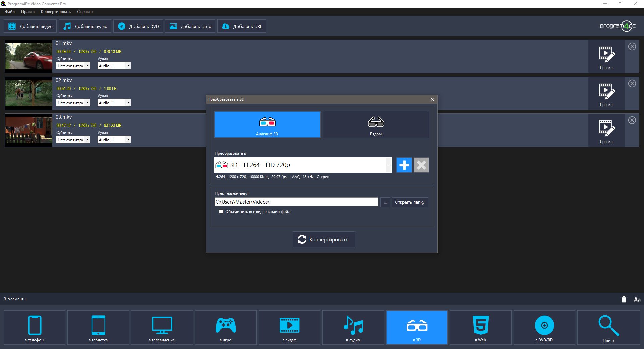Open the Файл menu

[10, 12]
